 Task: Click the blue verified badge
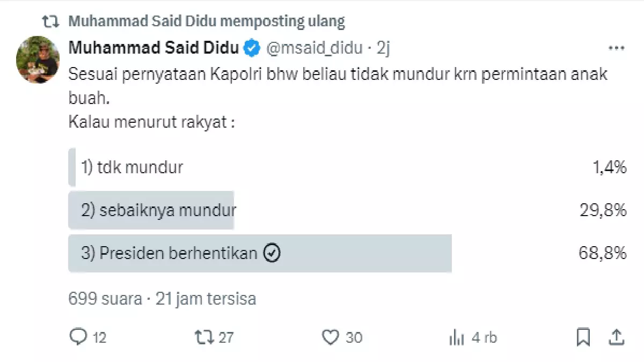252,48
